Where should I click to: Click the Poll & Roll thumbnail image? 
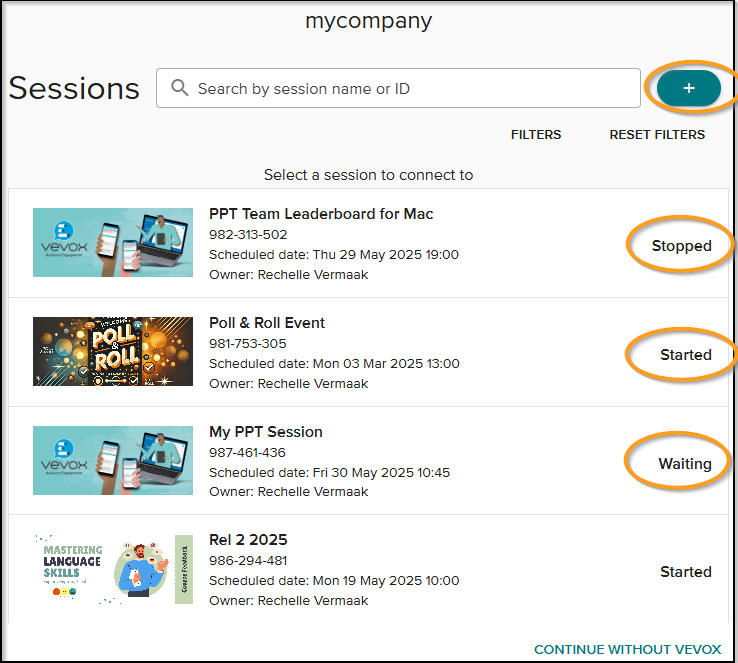[x=113, y=351]
